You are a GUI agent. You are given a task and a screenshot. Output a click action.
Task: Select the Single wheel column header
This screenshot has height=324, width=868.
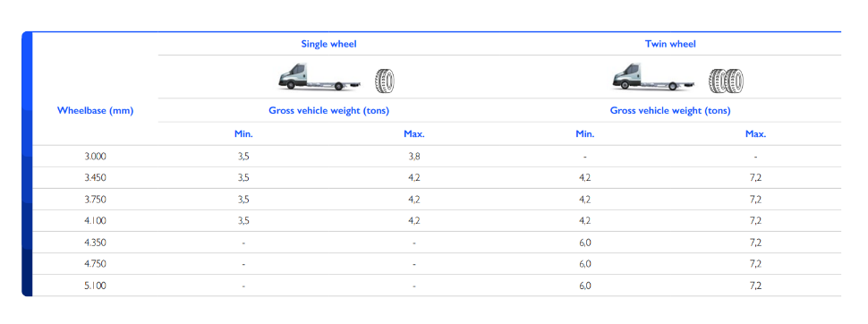click(x=328, y=44)
